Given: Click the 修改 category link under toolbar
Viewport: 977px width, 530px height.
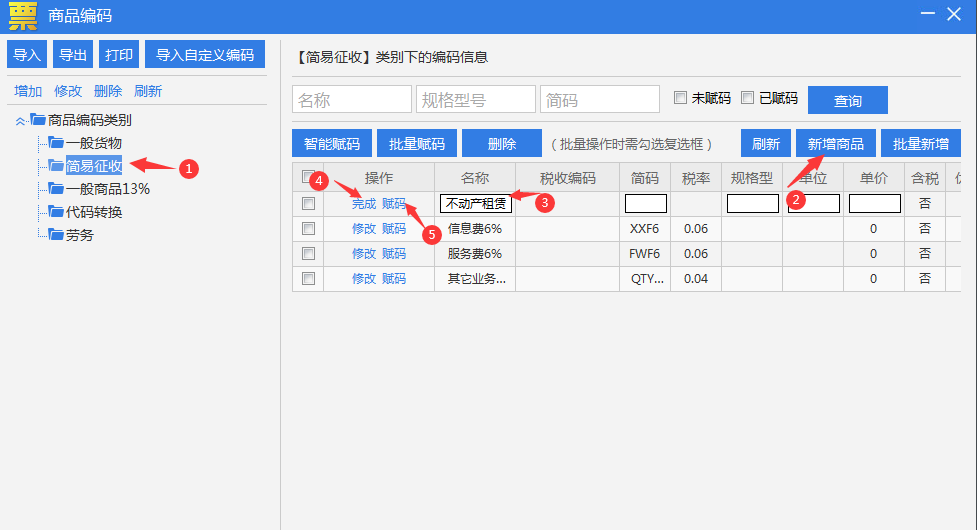Looking at the screenshot, I should pos(67,91).
